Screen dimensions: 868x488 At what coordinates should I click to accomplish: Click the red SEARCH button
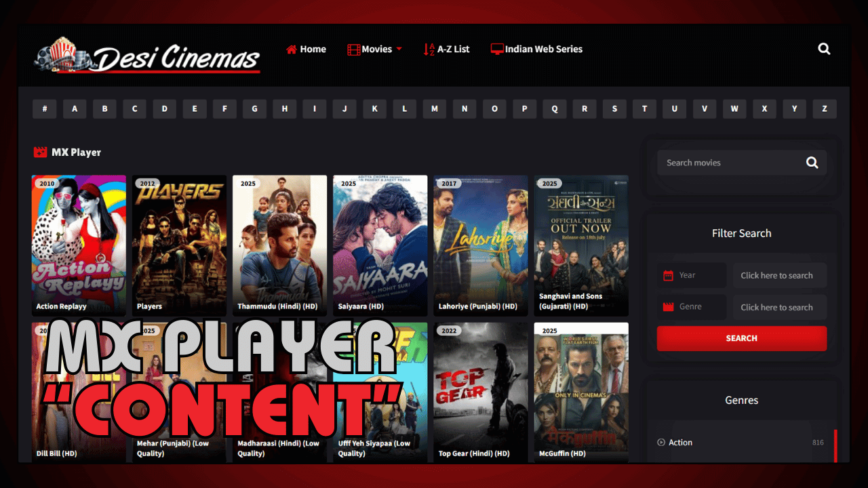click(x=742, y=338)
